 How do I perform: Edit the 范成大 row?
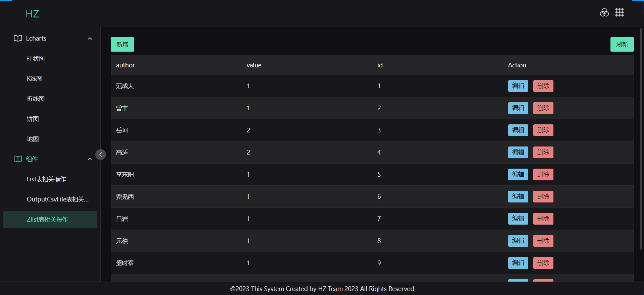point(518,86)
